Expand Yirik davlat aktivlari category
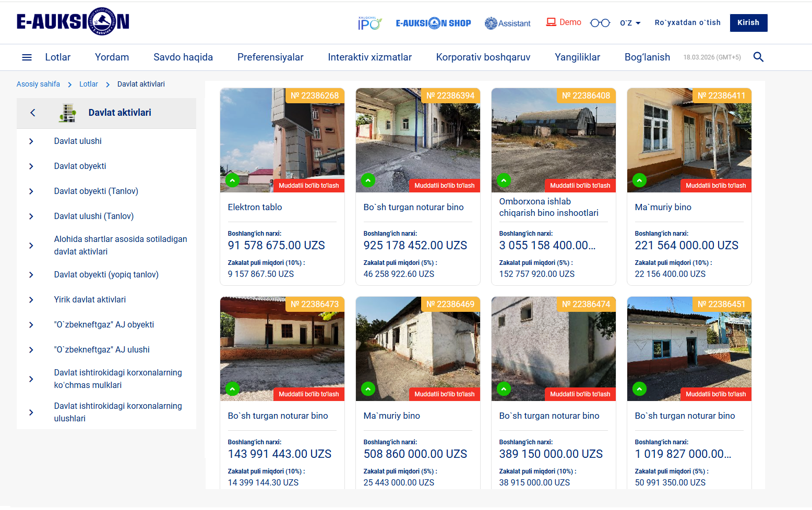Screen dimensions: 812x510 [31, 300]
